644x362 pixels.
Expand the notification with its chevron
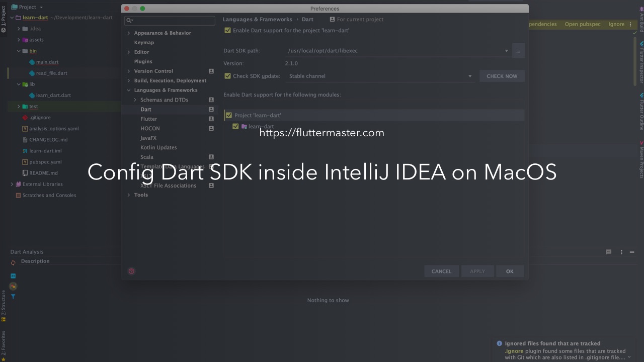[x=629, y=357]
